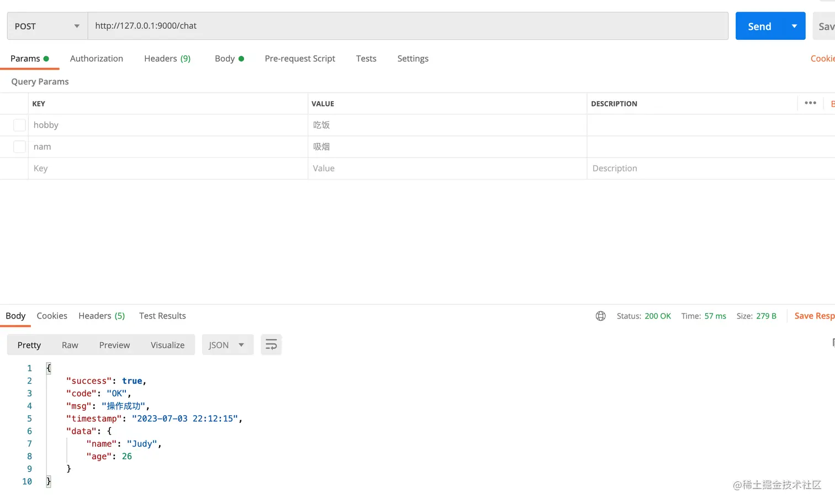Image resolution: width=835 pixels, height=504 pixels.
Task: Click the Send button
Action: coord(760,26)
